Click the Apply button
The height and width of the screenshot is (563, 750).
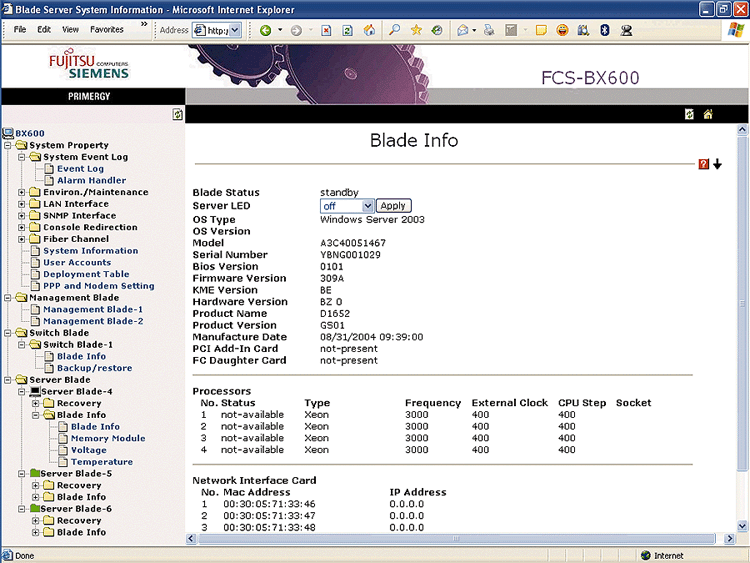[x=393, y=206]
